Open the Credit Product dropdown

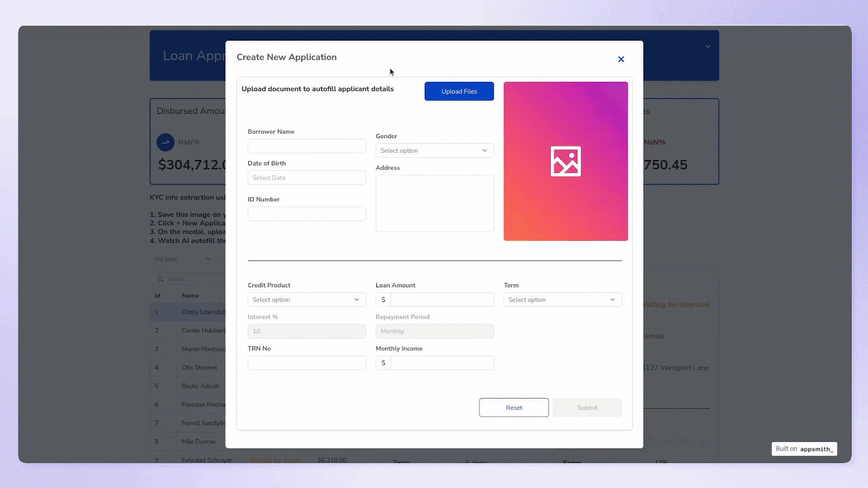click(307, 299)
